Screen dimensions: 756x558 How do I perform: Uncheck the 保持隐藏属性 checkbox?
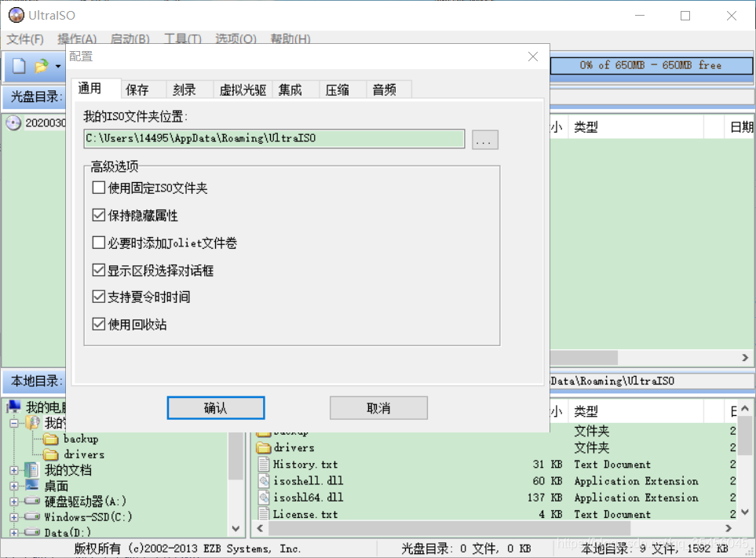pyautogui.click(x=98, y=215)
